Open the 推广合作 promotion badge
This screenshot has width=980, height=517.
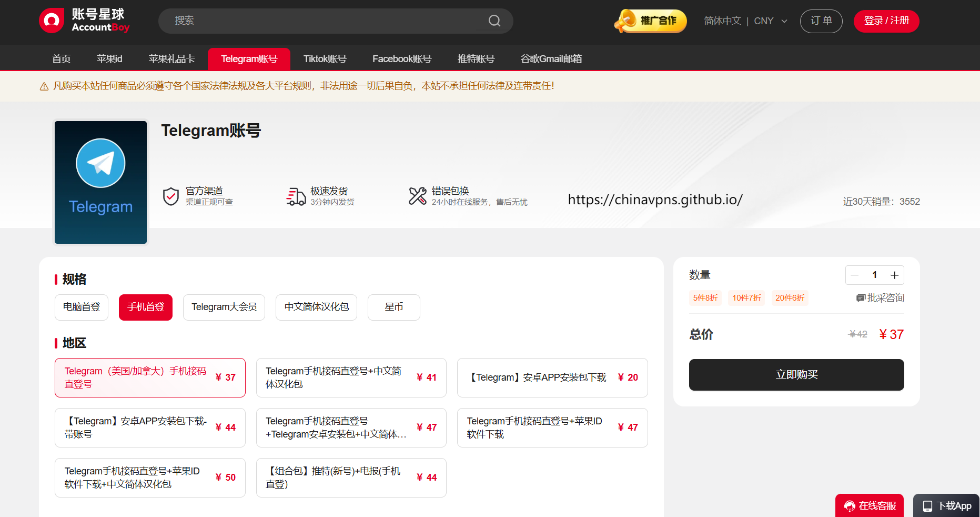click(x=651, y=21)
